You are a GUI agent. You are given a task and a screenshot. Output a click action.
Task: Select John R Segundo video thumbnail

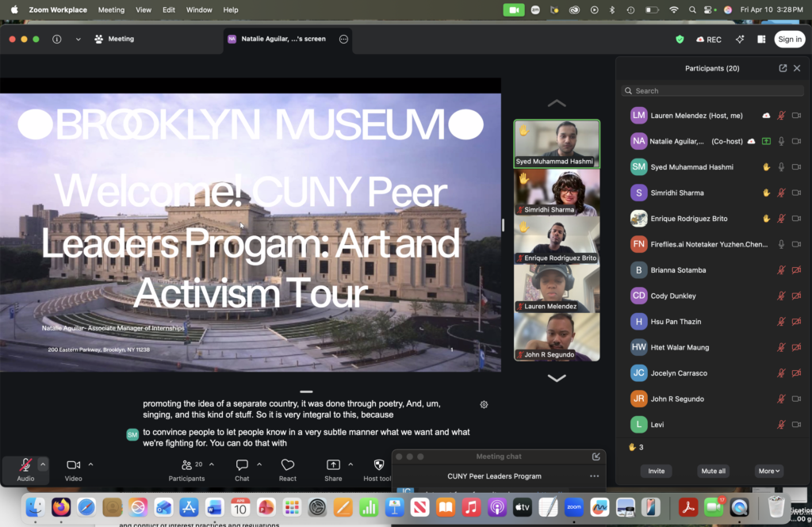click(557, 337)
